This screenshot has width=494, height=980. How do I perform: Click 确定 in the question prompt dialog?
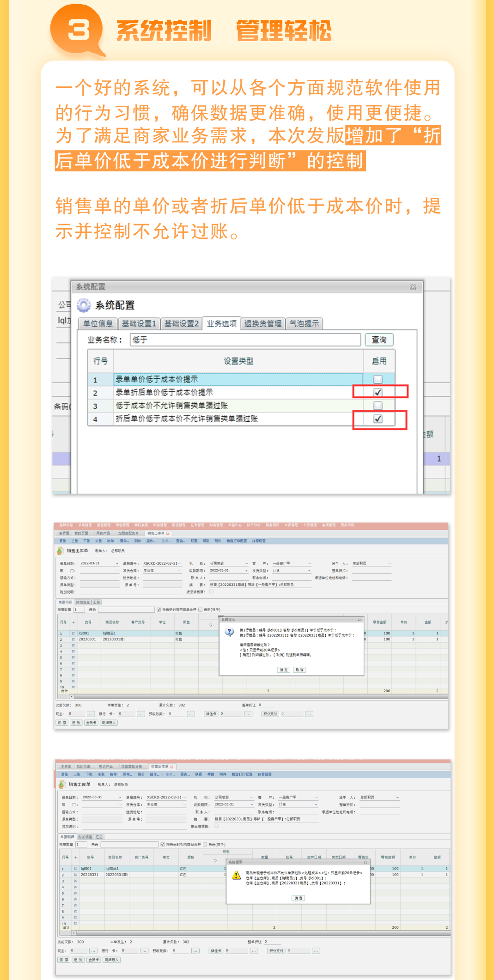pos(284,670)
